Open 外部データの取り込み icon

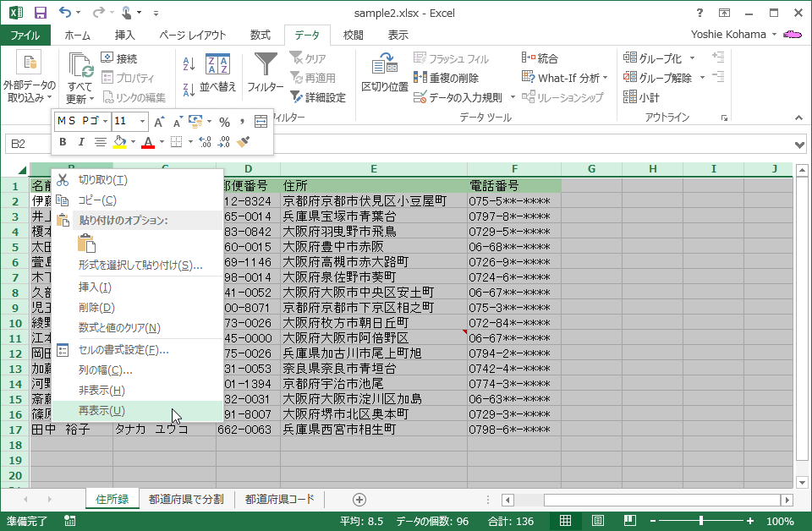[x=29, y=63]
